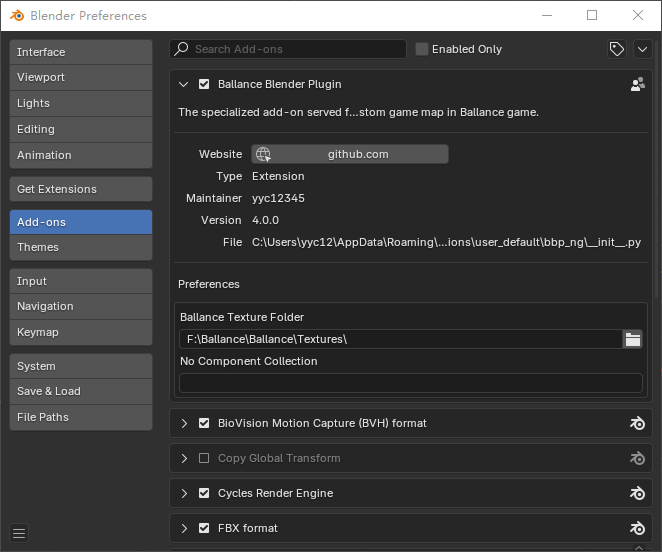Switch to the Themes section
662x552 pixels.
(81, 247)
